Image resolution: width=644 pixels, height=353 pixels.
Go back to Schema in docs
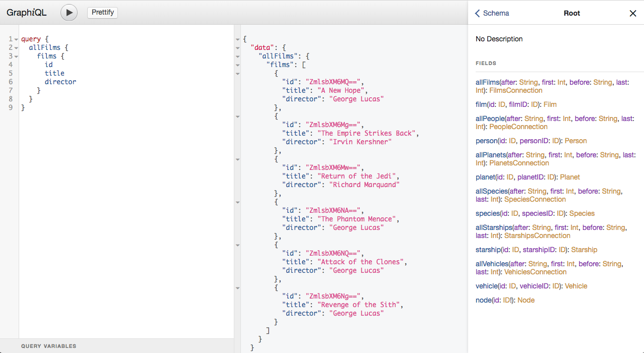[492, 13]
